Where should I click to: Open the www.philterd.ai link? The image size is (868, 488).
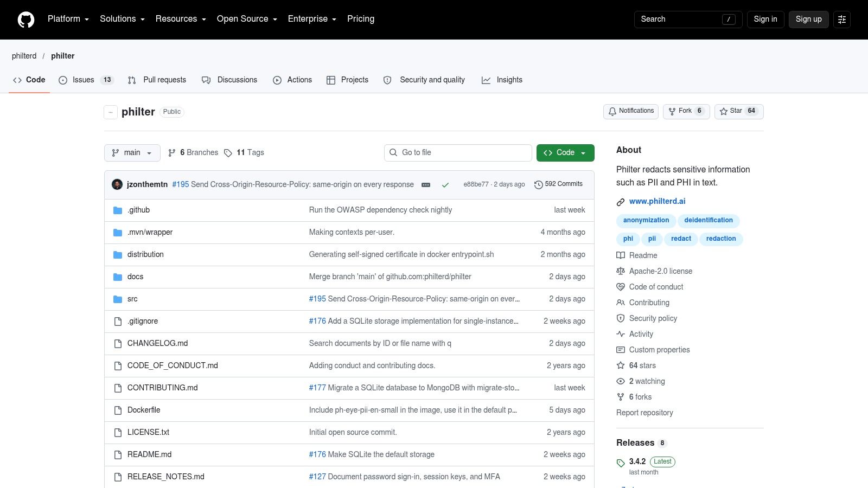click(657, 201)
